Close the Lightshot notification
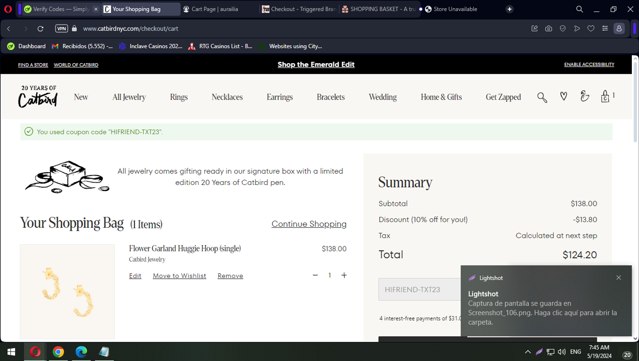 [619, 277]
